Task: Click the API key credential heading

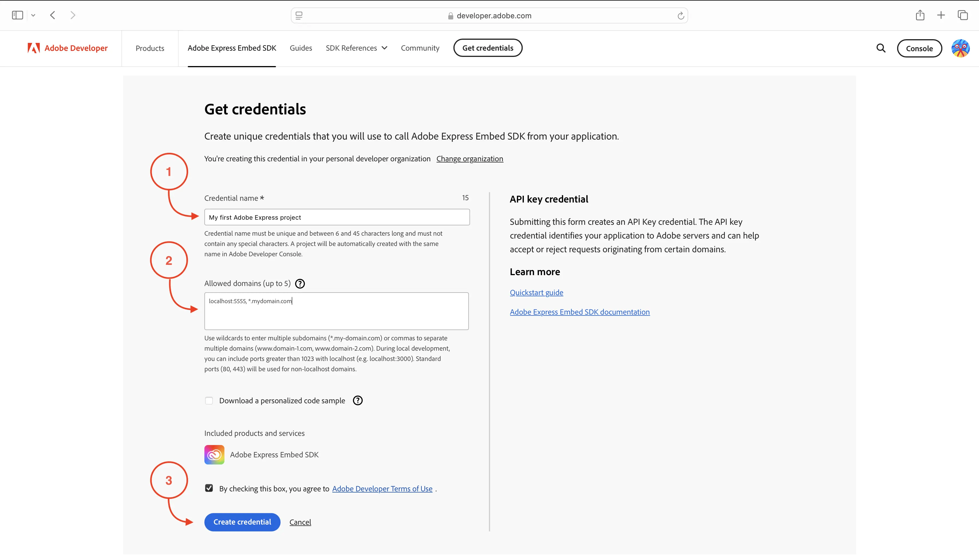Action: pos(549,199)
